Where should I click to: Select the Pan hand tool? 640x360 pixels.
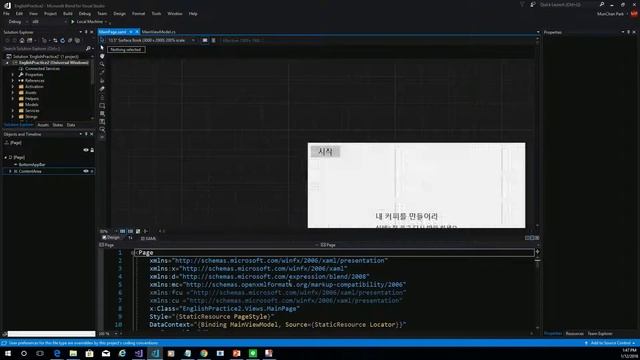102,56
